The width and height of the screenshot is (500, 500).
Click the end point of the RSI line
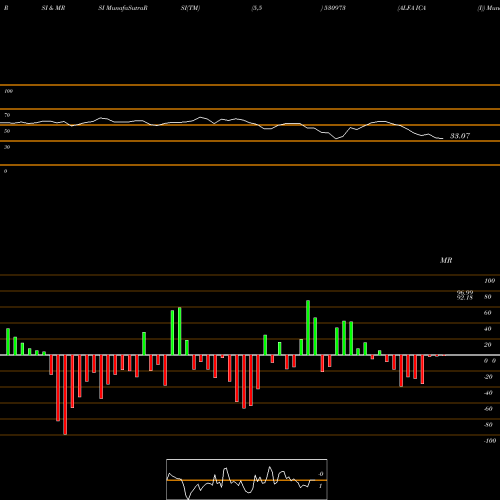pos(443,138)
